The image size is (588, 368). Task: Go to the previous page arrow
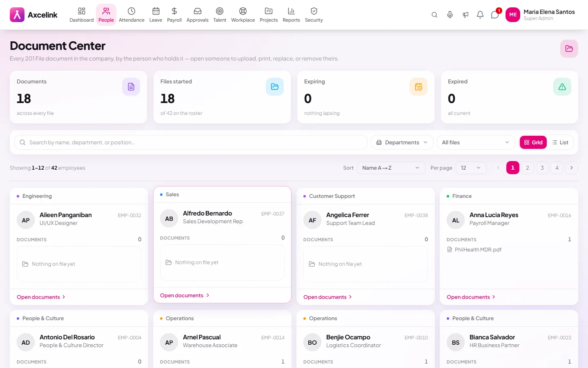click(498, 168)
